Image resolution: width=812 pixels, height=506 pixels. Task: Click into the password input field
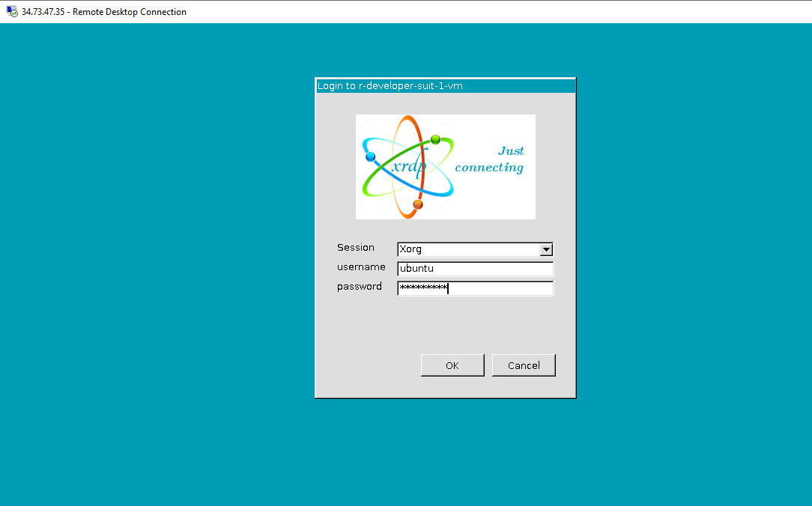(x=476, y=288)
